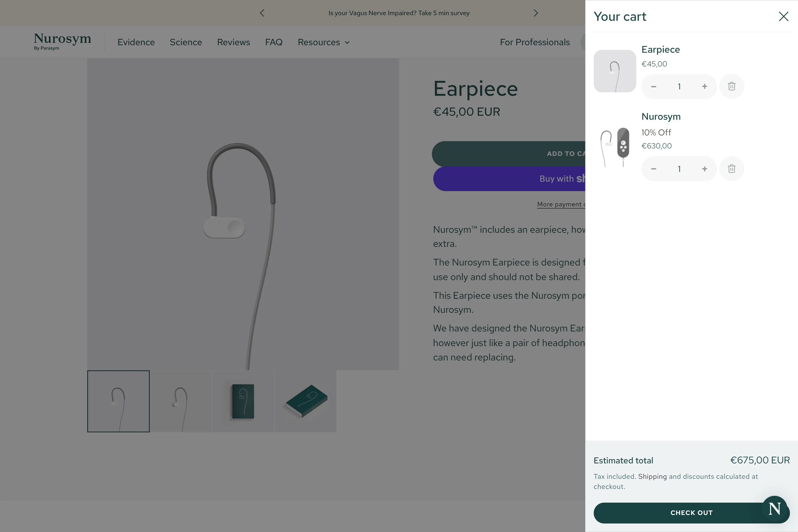Image resolution: width=798 pixels, height=532 pixels.
Task: Delete the Earpiece from the cart
Action: point(731,86)
